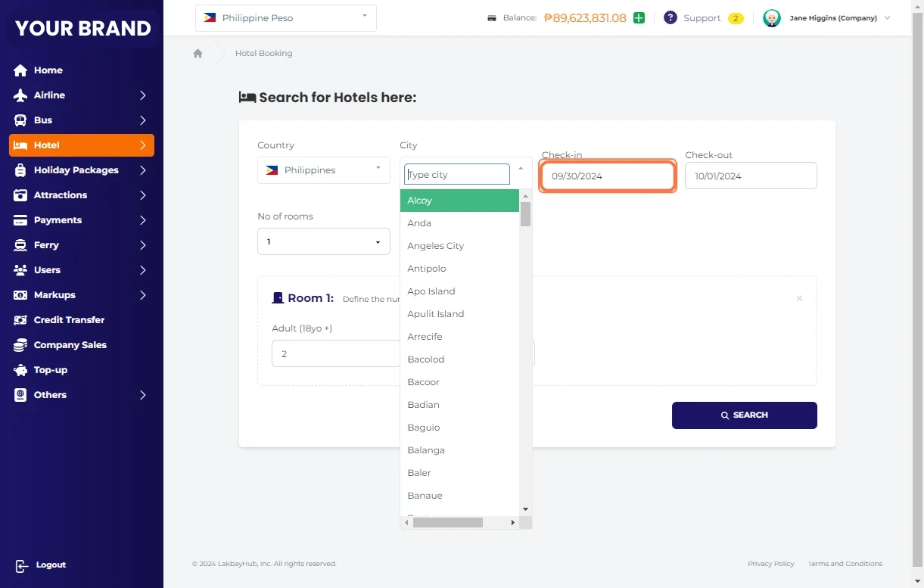Select Angeles City from the city list
Viewport: 924px width, 588px height.
pos(436,246)
